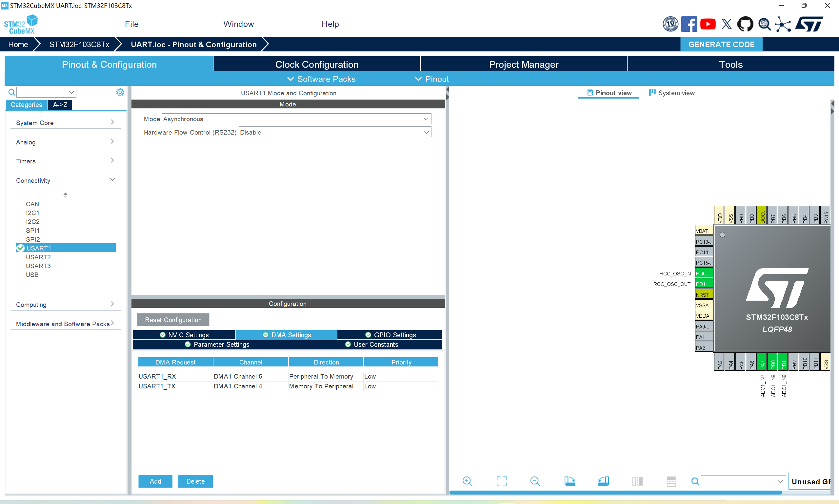
Task: Switch peripheral list to A->Z sorting
Action: tap(60, 104)
